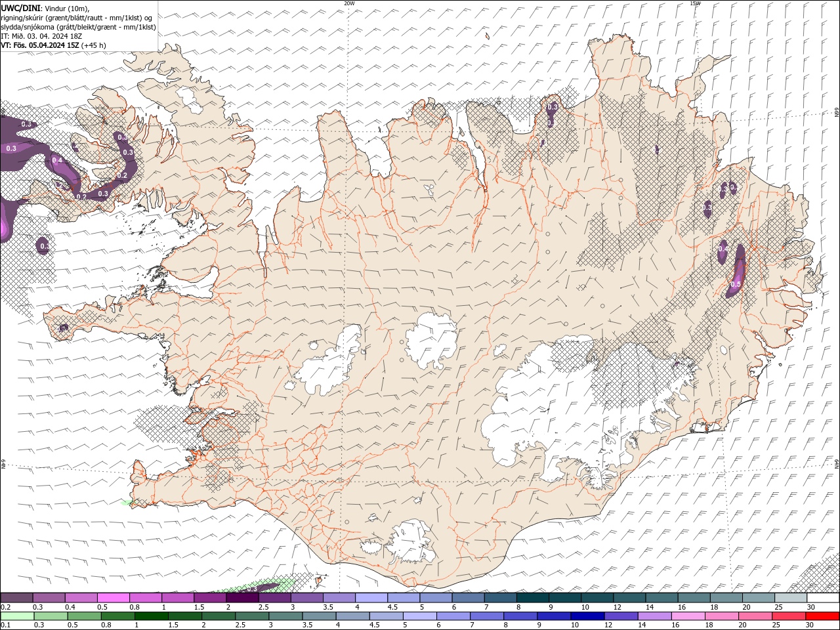
Task: Pick the mauve 0.2 swatch in upper scale
Action: click(16, 597)
